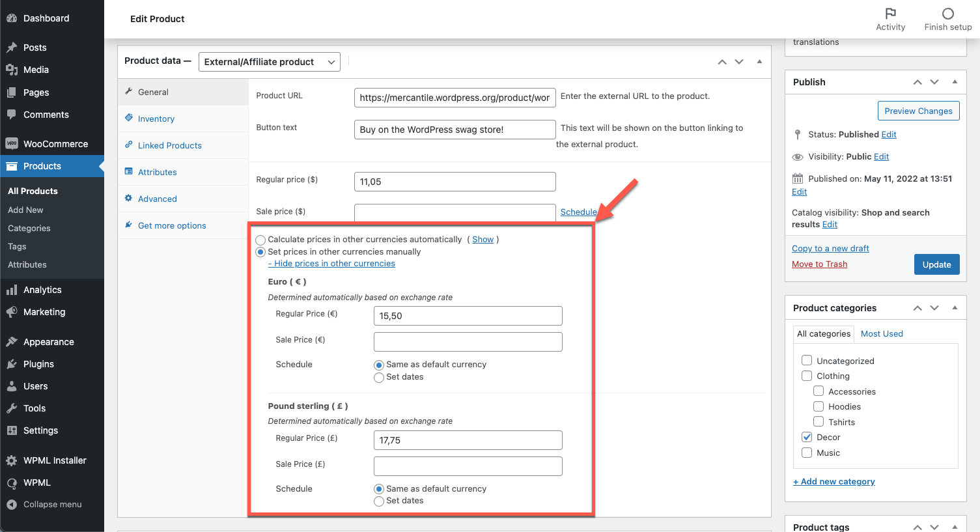Select Calculate prices automatically radio
The height and width of the screenshot is (532, 980).
tap(260, 240)
